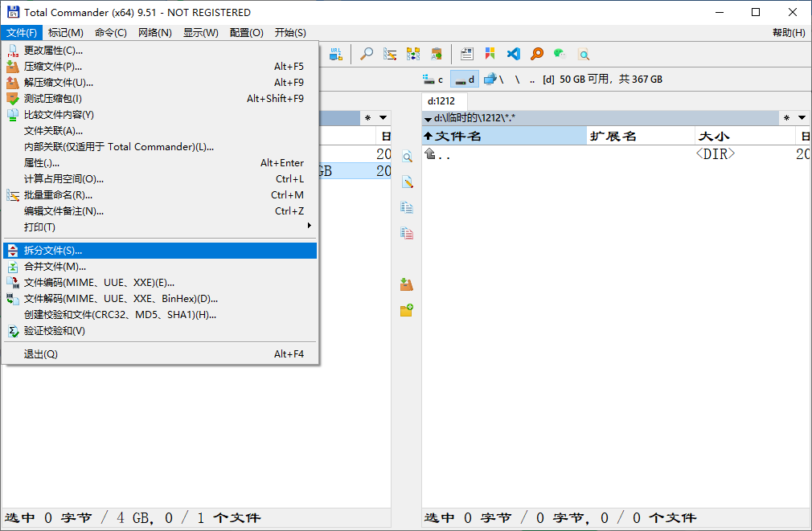Go to parent directory '..' button
The height and width of the screenshot is (531, 812).
click(x=532, y=80)
